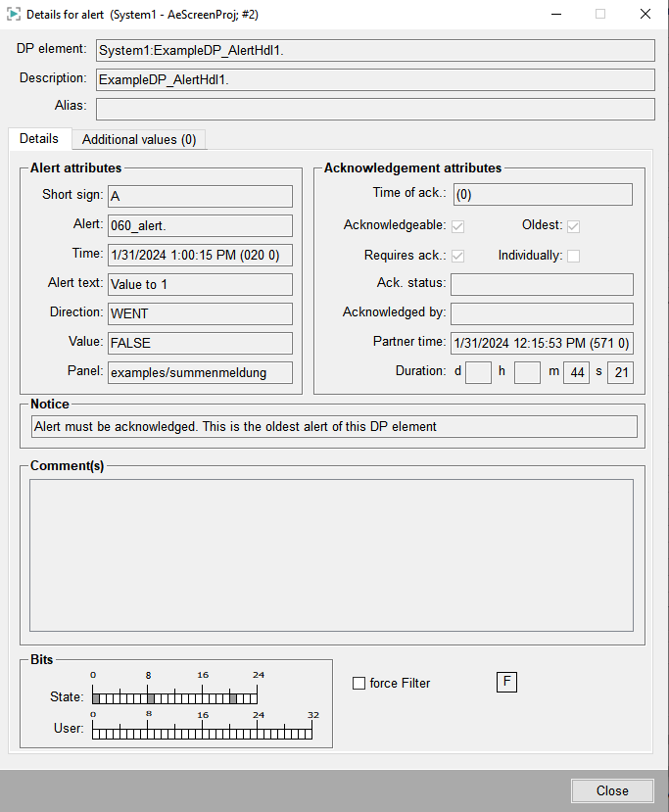Click the DP element field
Image resolution: width=669 pixels, height=812 pixels.
point(375,51)
